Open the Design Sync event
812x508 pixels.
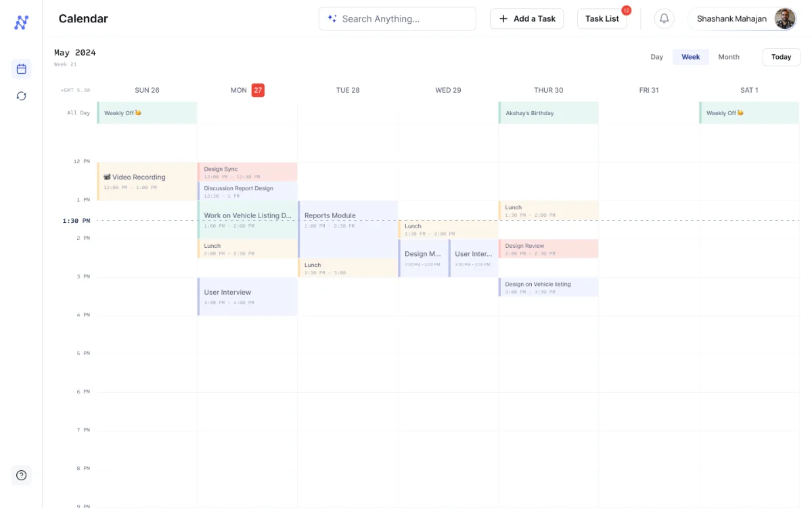coord(247,172)
